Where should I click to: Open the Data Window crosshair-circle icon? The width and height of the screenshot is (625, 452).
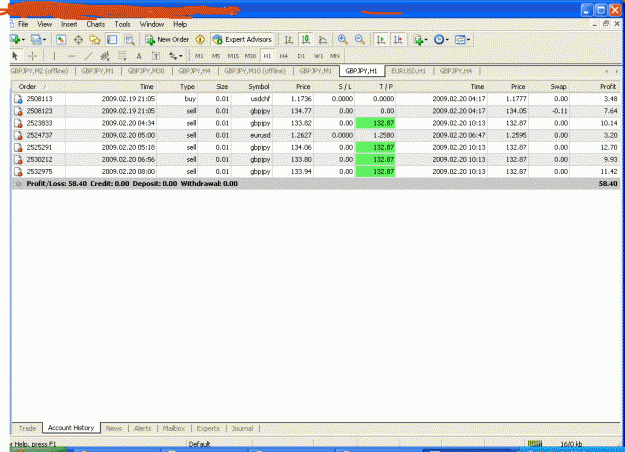78,39
